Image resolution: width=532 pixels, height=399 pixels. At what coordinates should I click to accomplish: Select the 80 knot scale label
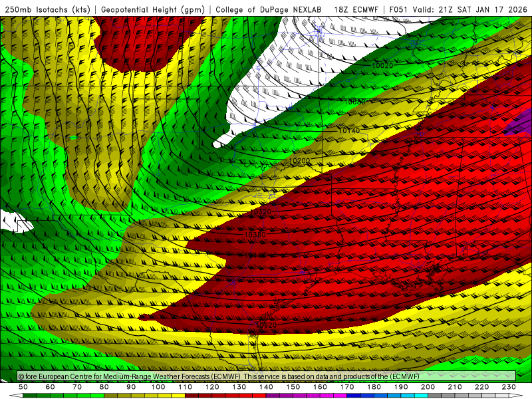tap(104, 387)
